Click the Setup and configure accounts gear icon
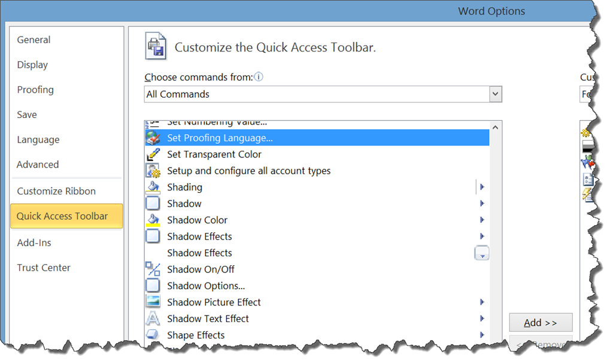Screen dimensions: 613x364 [x=153, y=171]
